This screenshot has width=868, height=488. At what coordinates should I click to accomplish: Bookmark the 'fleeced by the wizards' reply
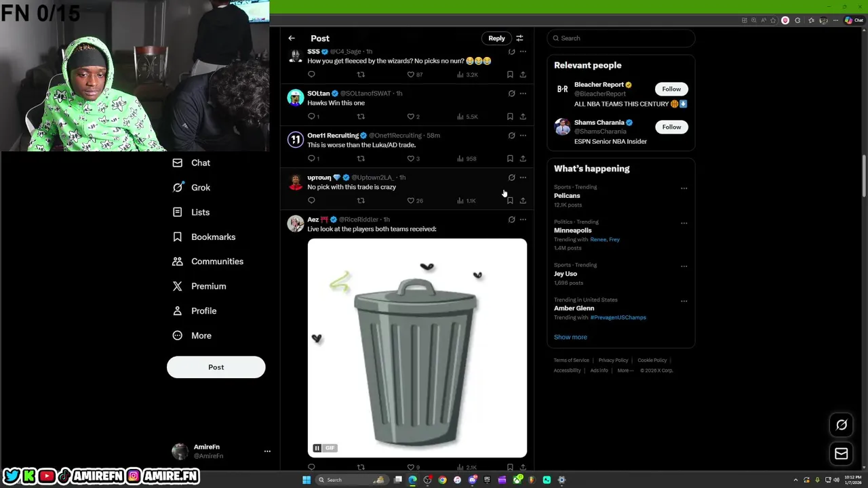[510, 75]
